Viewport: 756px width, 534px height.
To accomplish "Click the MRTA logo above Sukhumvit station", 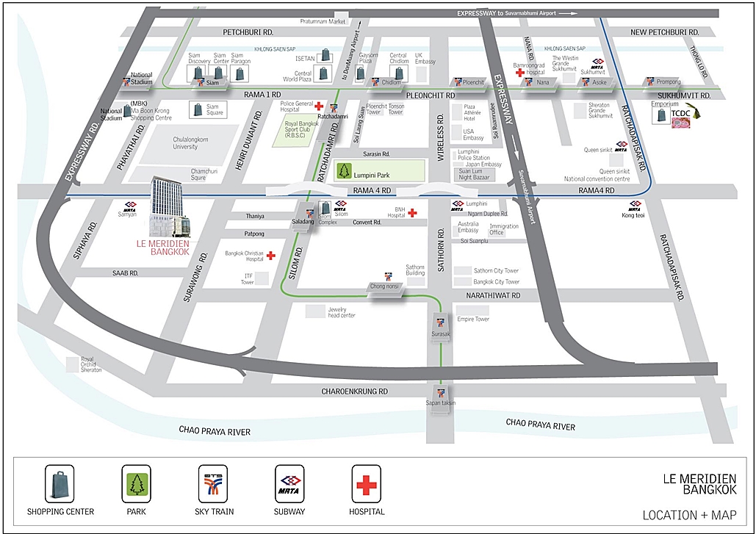I will (598, 64).
